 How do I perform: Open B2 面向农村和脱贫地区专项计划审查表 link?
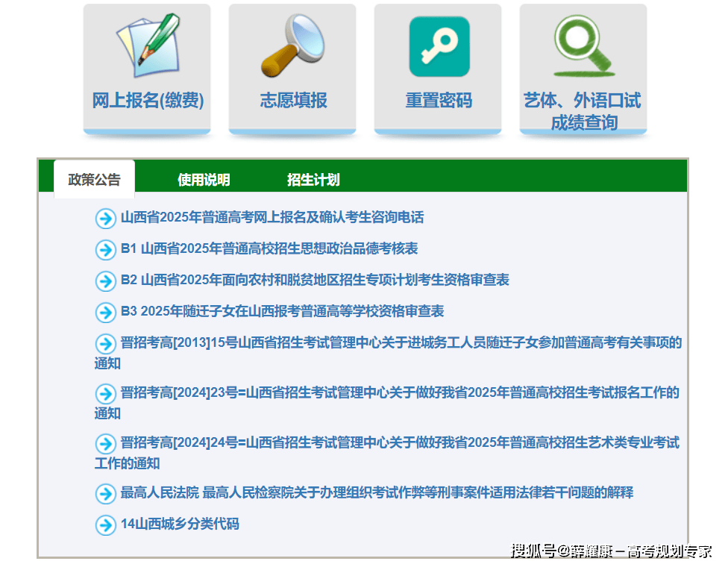315,280
